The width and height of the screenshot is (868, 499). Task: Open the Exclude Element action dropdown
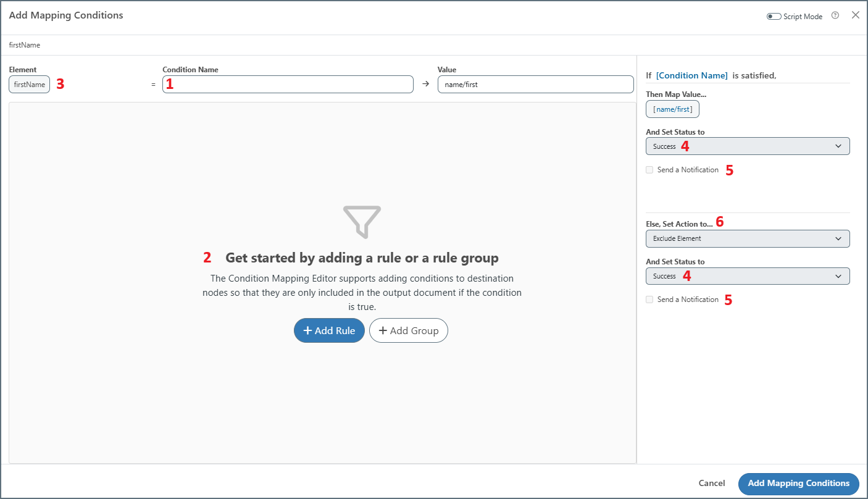(x=748, y=238)
